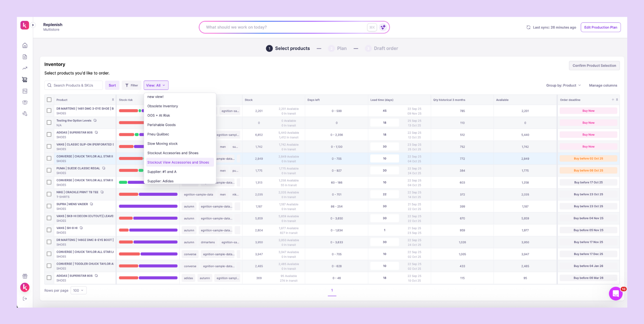This screenshot has width=644, height=324.
Task: Check the NIKE Crackle Print TB Tee row
Action: point(49,194)
